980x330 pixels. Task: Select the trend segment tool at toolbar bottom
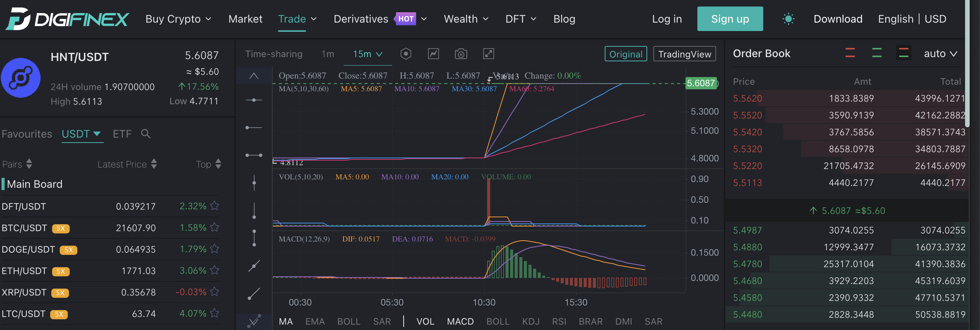pos(254,321)
